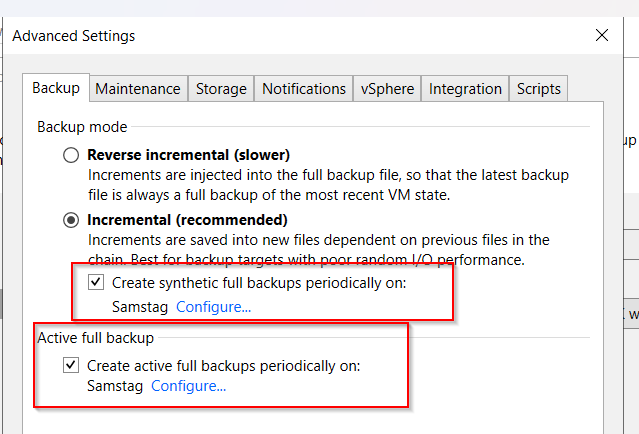Image resolution: width=639 pixels, height=434 pixels.
Task: Select the Notifications tab
Action: tap(304, 89)
